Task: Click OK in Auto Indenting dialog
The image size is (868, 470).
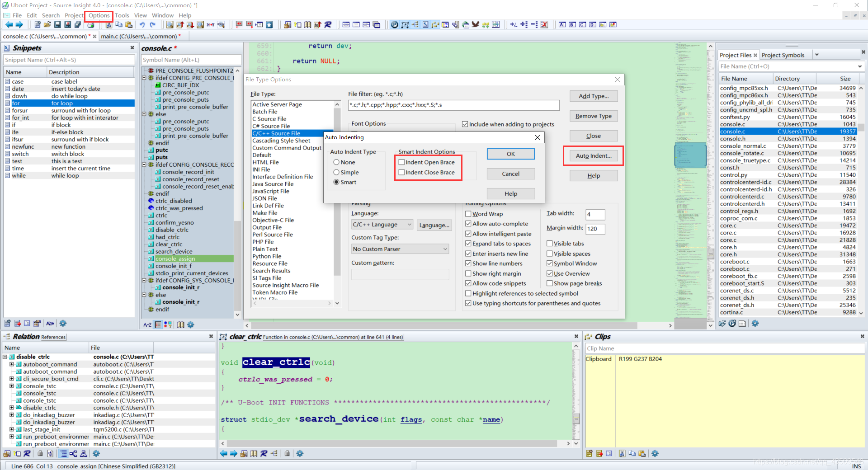Action: pos(511,154)
